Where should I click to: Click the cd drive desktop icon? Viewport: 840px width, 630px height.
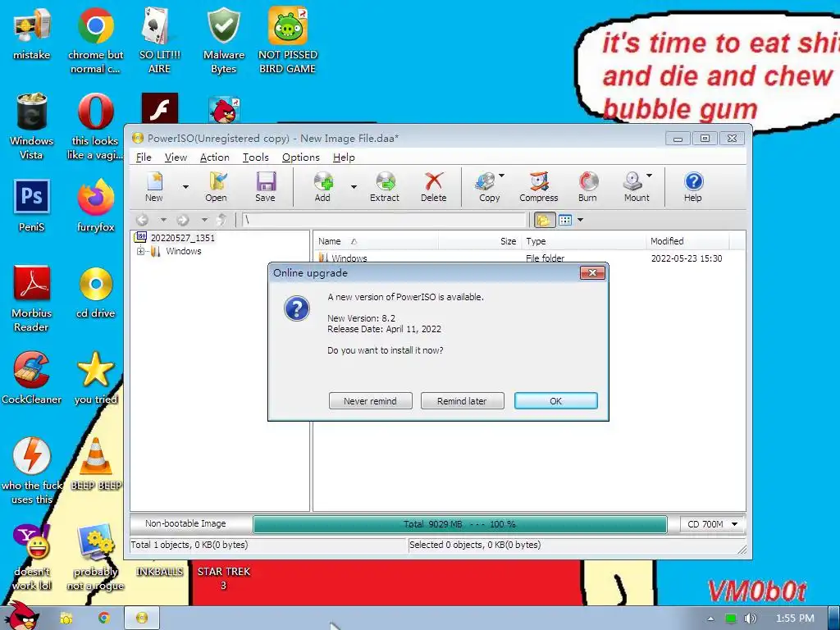click(x=96, y=293)
